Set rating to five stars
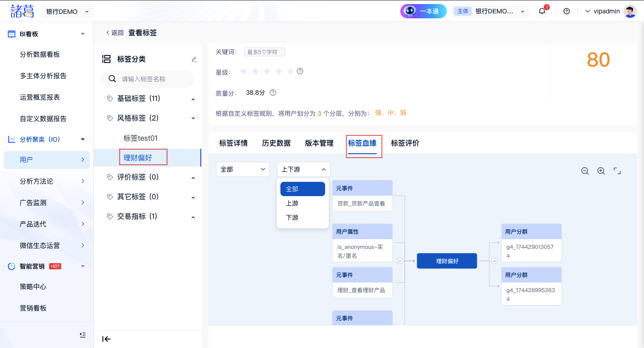 290,71
